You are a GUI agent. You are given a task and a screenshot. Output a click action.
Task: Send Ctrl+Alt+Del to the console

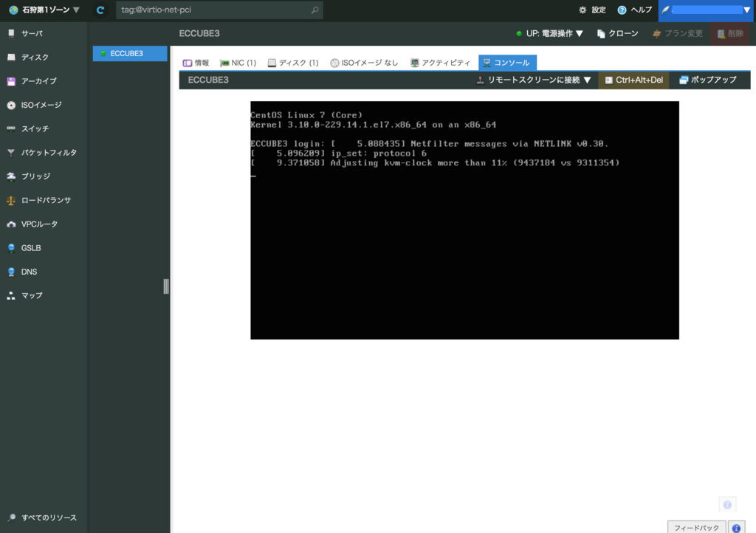(633, 80)
